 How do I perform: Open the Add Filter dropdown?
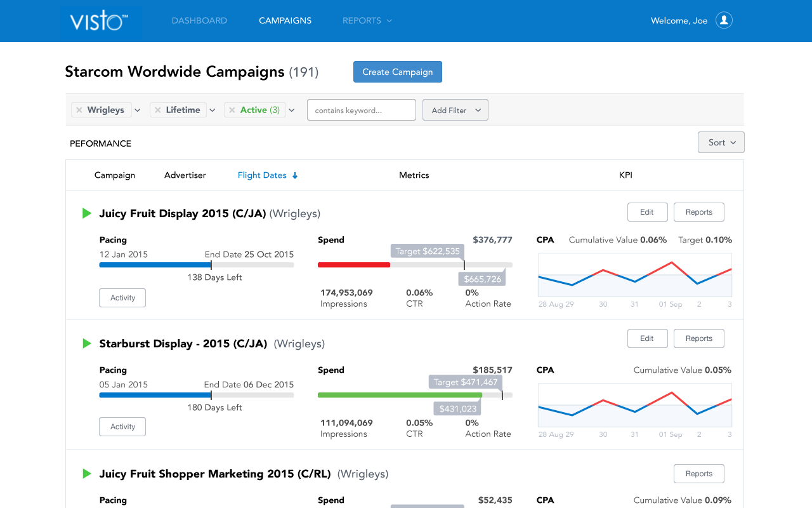click(x=455, y=110)
